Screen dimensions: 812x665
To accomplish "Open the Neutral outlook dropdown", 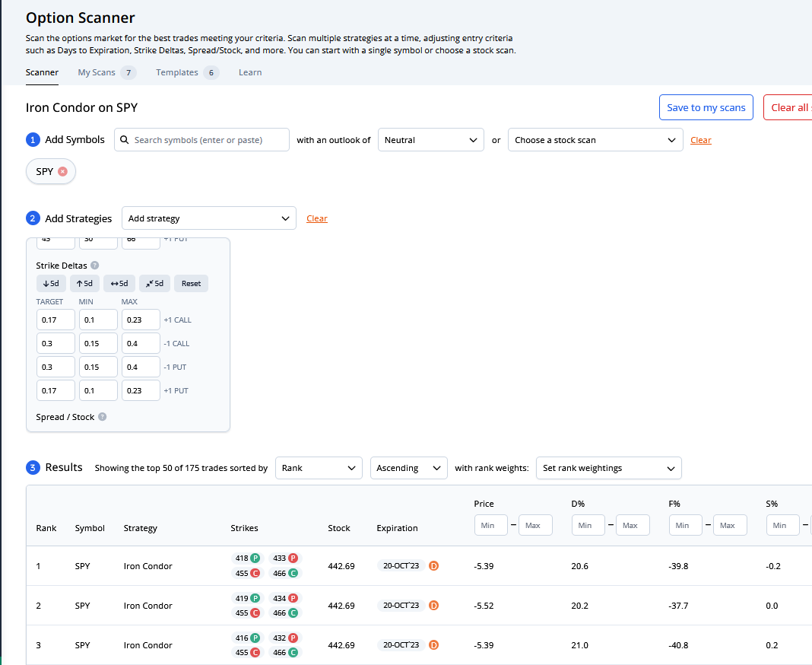I will 430,140.
